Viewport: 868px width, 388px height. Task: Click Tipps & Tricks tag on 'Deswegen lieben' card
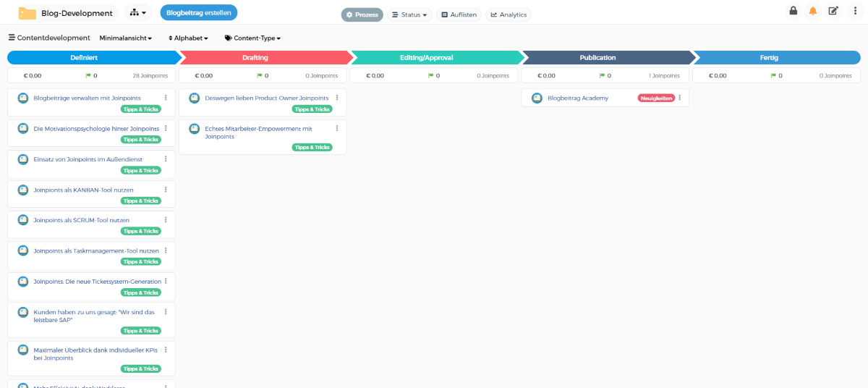point(312,109)
